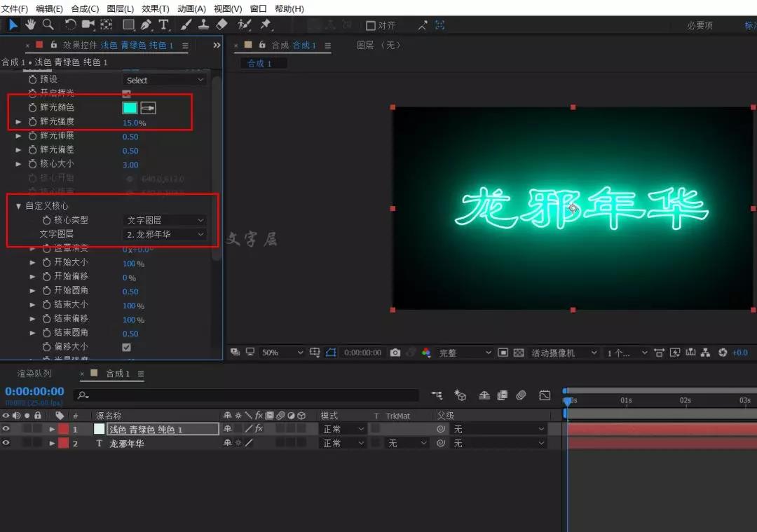Image resolution: width=757 pixels, height=532 pixels.
Task: Open the 文件(F) menu
Action: click(15, 8)
